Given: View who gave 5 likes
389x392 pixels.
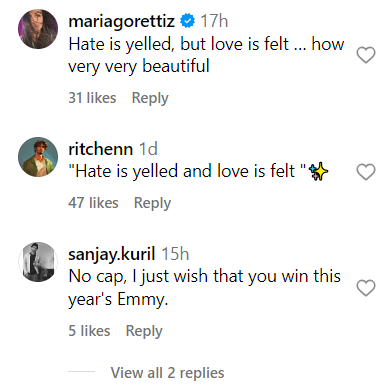Looking at the screenshot, I should click(x=89, y=331).
